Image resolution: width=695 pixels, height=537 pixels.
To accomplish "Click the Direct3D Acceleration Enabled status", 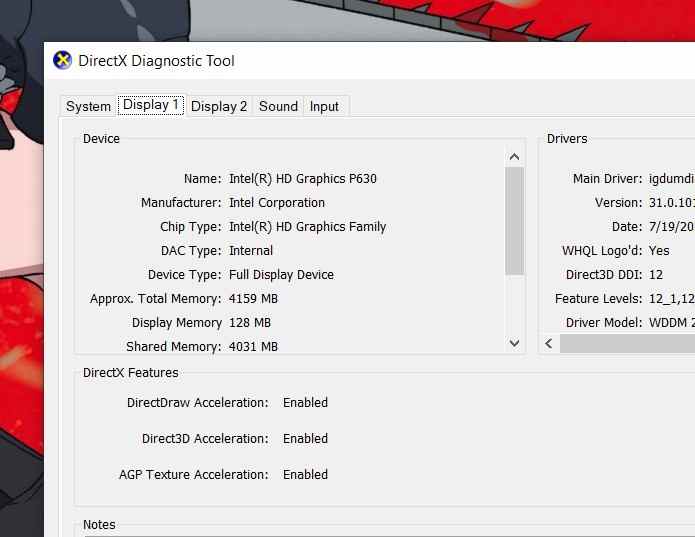I will (x=305, y=439).
